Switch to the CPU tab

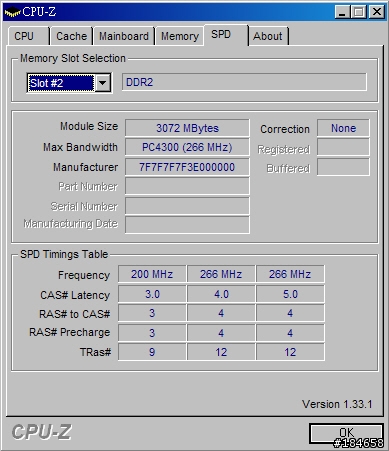(28, 36)
